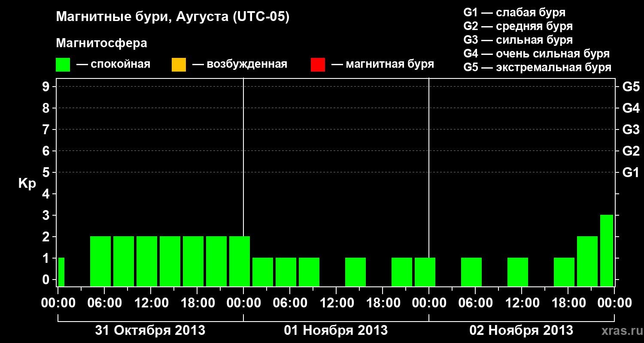Click the 07:00–10:00 Kp 1 bar on 01 Ноября
This screenshot has width=644, height=343.
(x=309, y=272)
